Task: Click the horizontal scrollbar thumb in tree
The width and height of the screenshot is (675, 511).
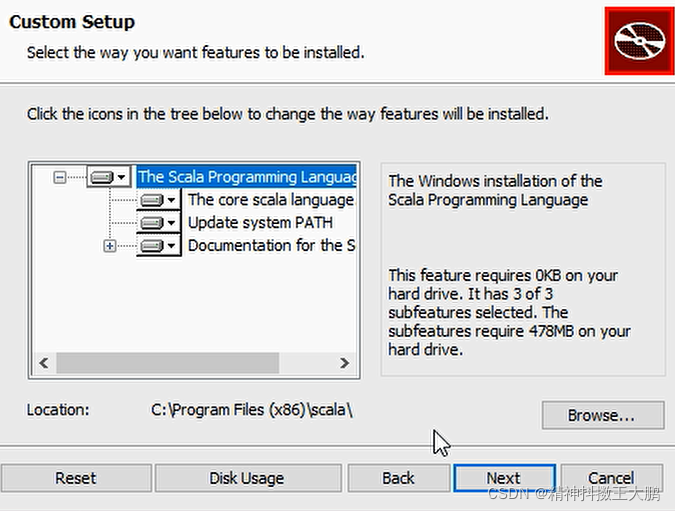Action: 167,363
